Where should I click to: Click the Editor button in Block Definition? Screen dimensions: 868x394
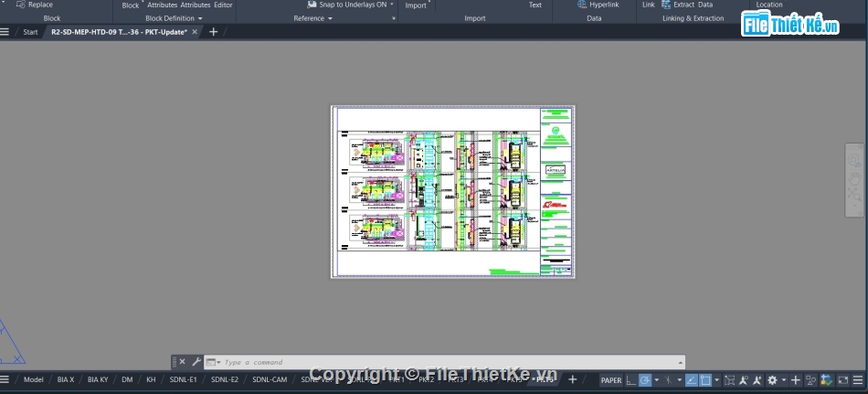223,5
